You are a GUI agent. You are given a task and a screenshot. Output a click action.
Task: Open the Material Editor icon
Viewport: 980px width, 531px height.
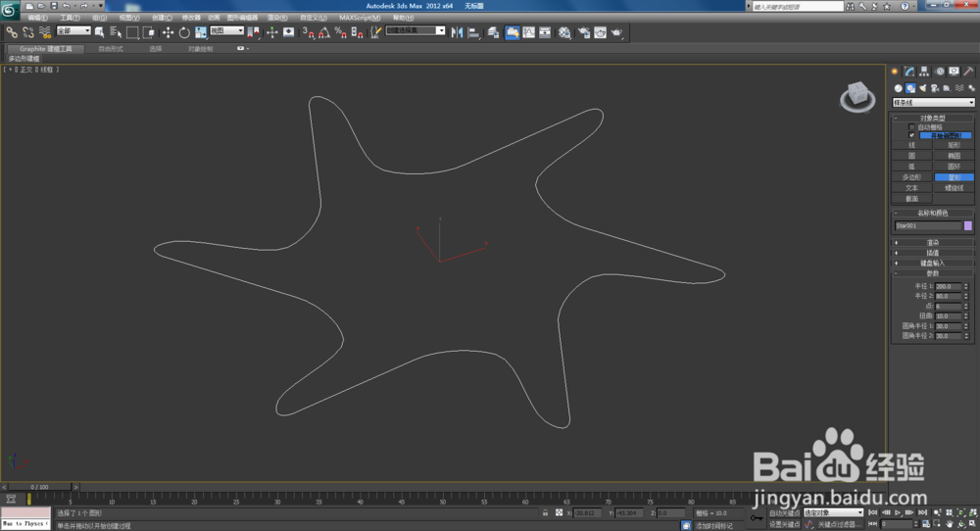[564, 32]
